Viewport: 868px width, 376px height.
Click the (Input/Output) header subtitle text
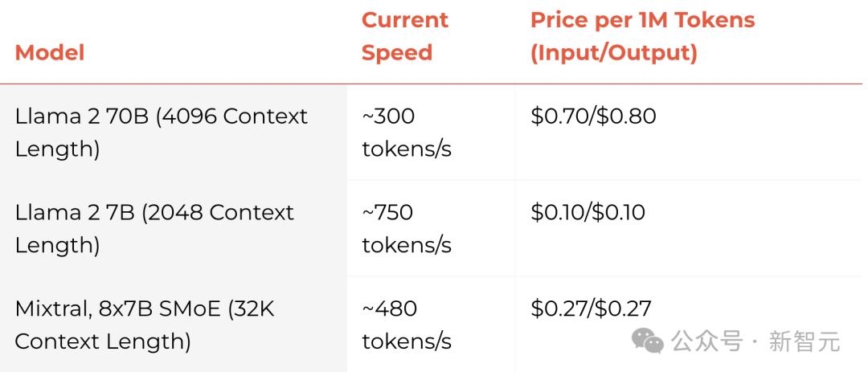614,52
